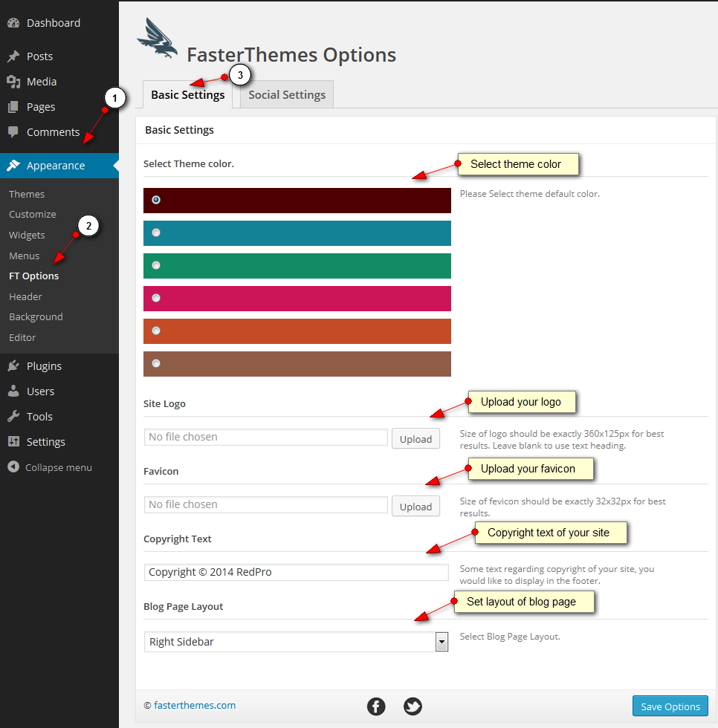Screen dimensions: 718x728
Task: Click the Themes submenu link
Action: [27, 194]
